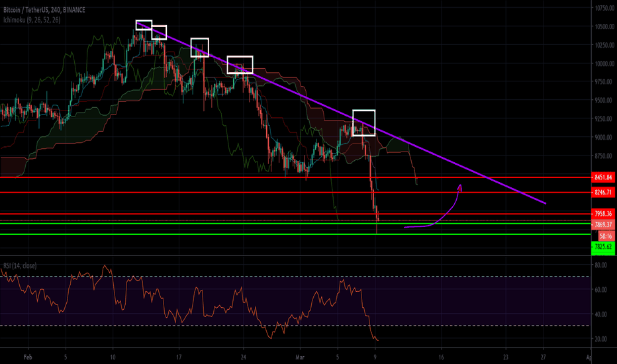Select the Ichimoku (9, 26, 52, 26) indicator label
Viewport: 617px width, 364px height.
click(32, 20)
